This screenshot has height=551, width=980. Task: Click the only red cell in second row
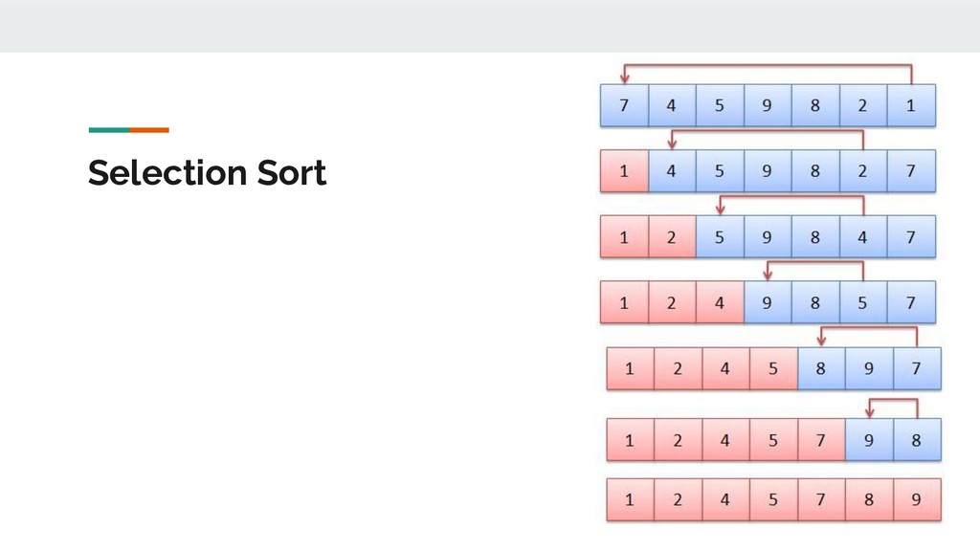624,171
